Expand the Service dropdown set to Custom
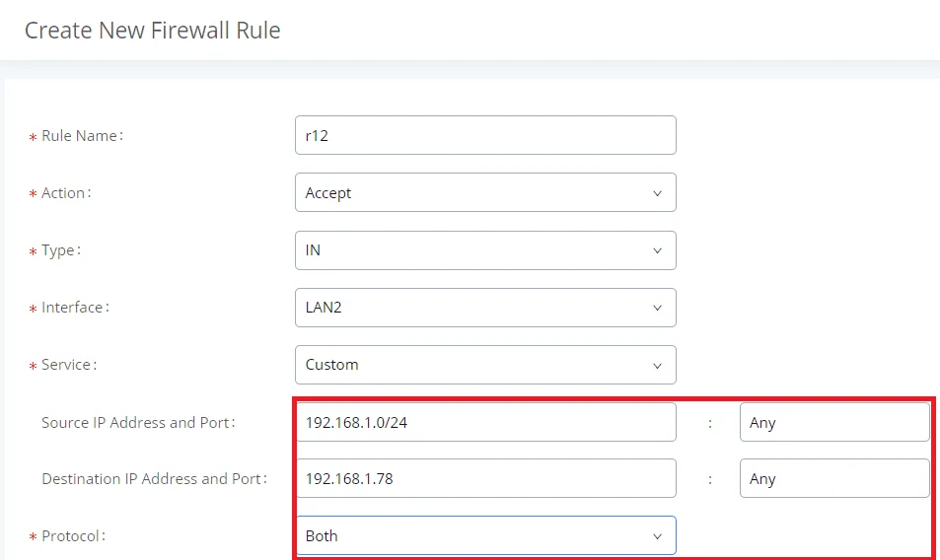940x560 pixels. click(x=485, y=365)
